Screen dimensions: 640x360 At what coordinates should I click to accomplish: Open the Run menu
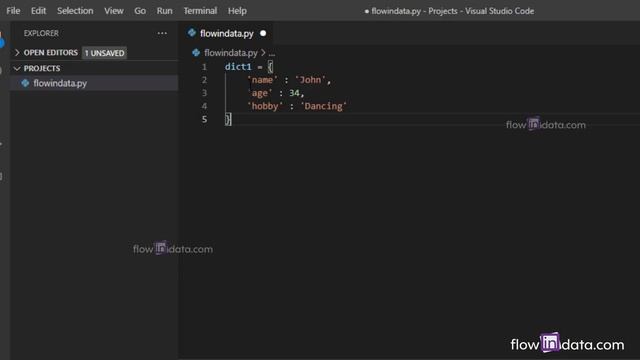click(164, 11)
